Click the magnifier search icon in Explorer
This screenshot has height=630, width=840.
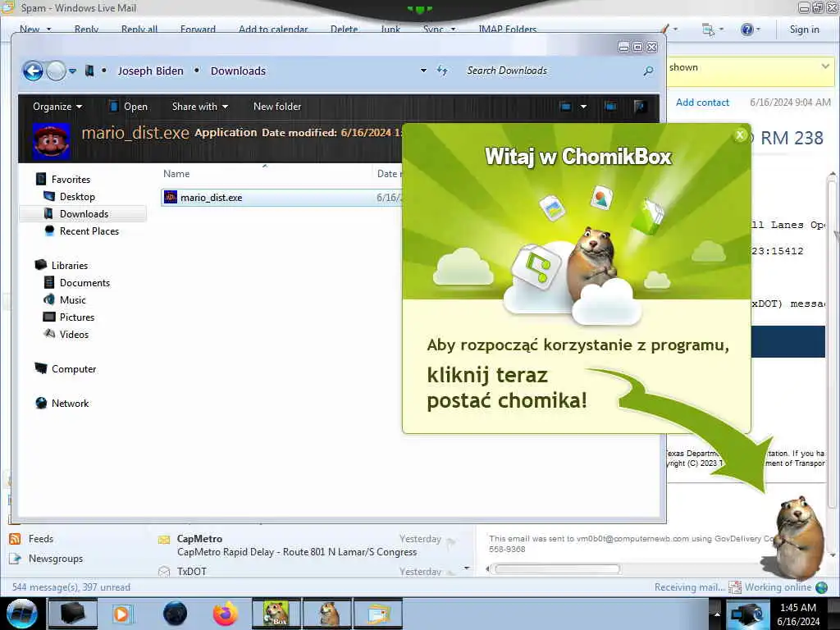pos(648,71)
